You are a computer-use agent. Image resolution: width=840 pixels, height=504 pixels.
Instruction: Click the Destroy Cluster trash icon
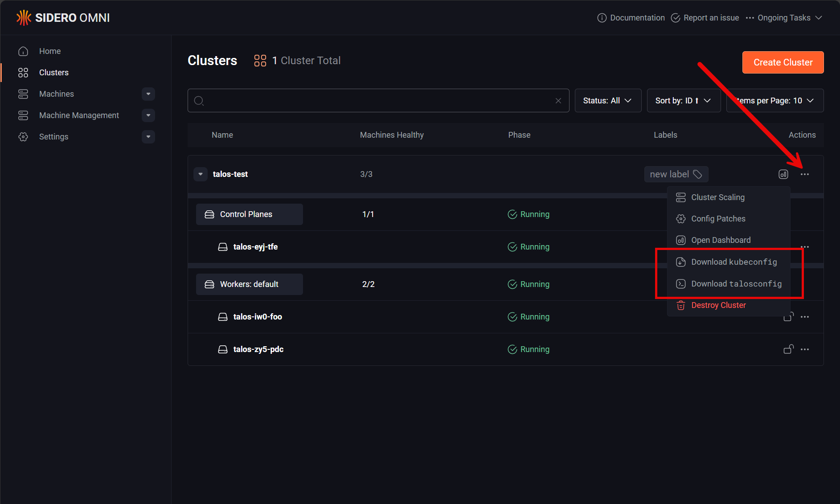[680, 305]
